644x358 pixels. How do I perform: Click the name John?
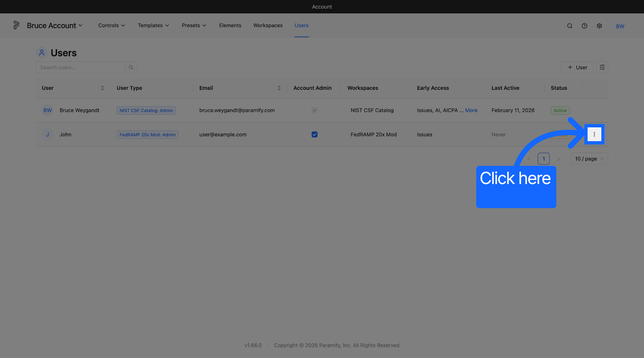(65, 134)
